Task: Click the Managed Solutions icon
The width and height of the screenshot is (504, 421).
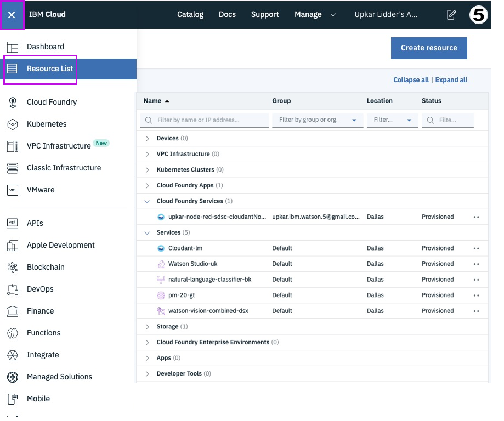Action: (x=13, y=377)
